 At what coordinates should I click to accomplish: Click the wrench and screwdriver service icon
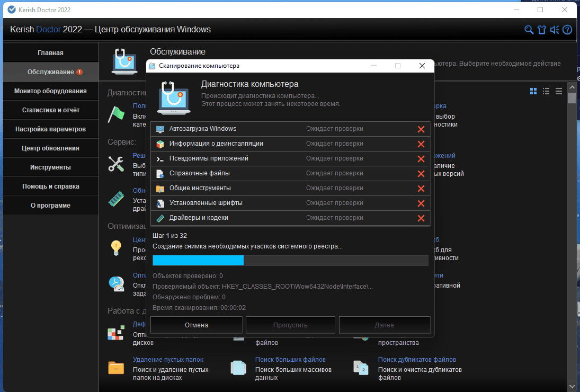tap(116, 164)
